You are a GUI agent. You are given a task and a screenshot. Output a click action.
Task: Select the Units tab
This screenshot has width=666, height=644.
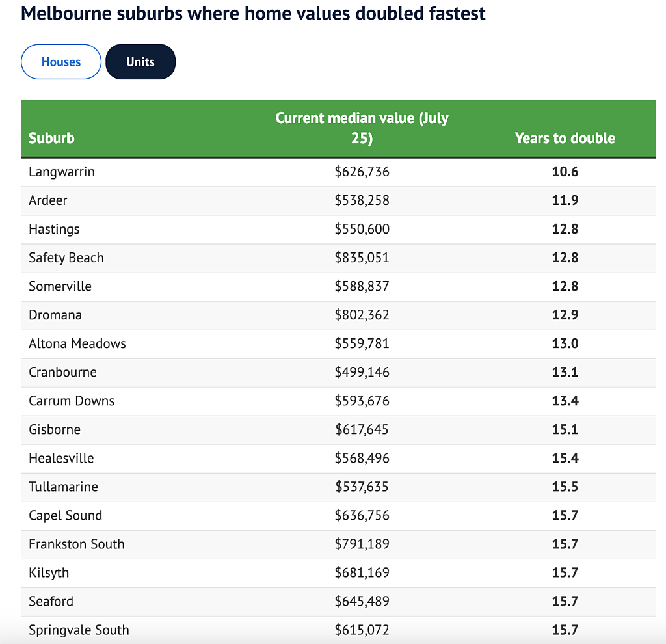click(x=140, y=62)
